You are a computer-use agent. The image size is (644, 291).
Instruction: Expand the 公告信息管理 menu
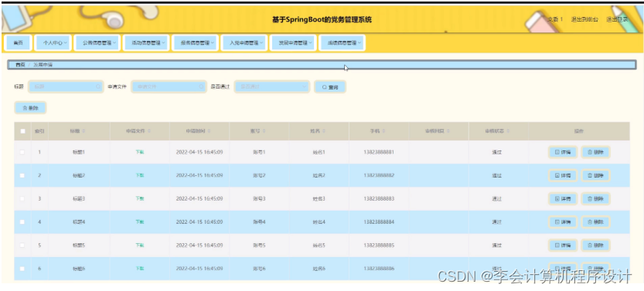(97, 42)
